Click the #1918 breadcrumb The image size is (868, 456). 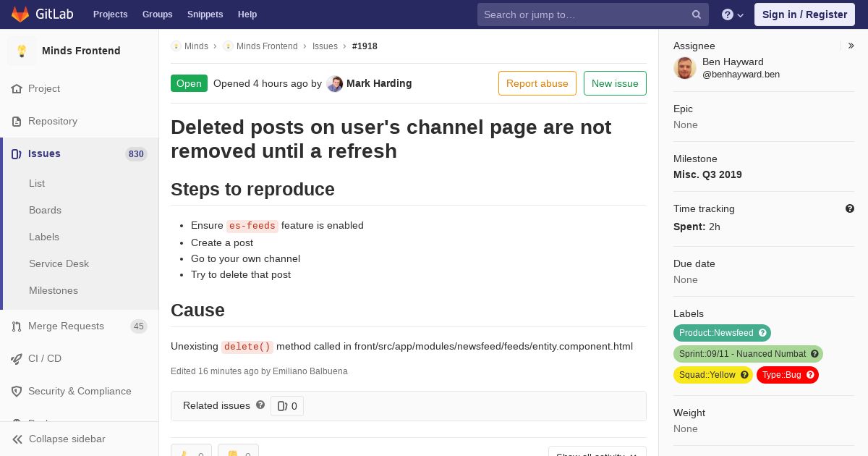(365, 46)
